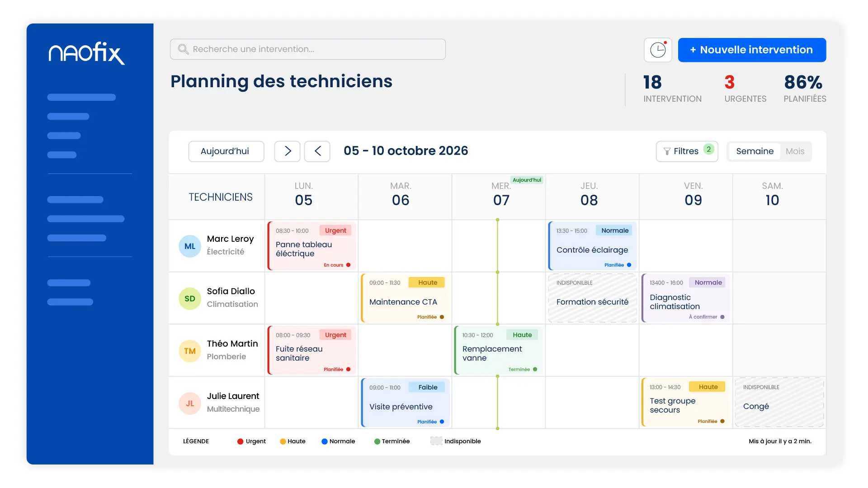
Task: Jump to Aujourd'hui
Action: point(226,151)
